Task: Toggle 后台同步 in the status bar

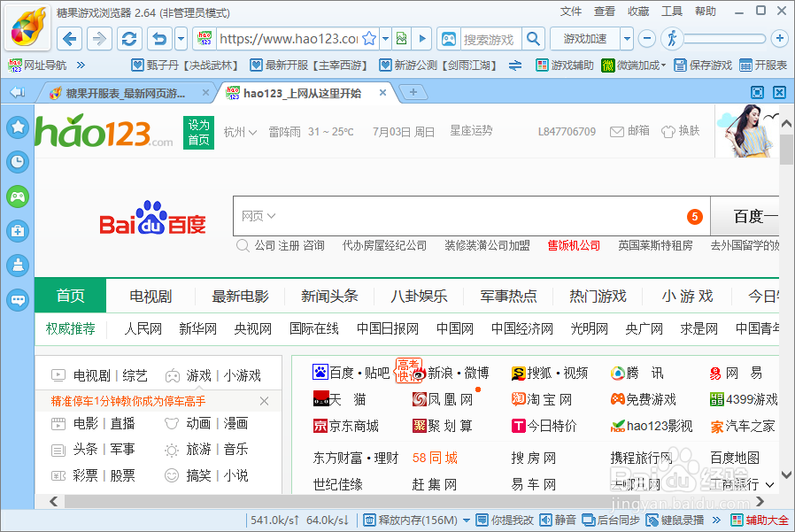Action: [611, 520]
